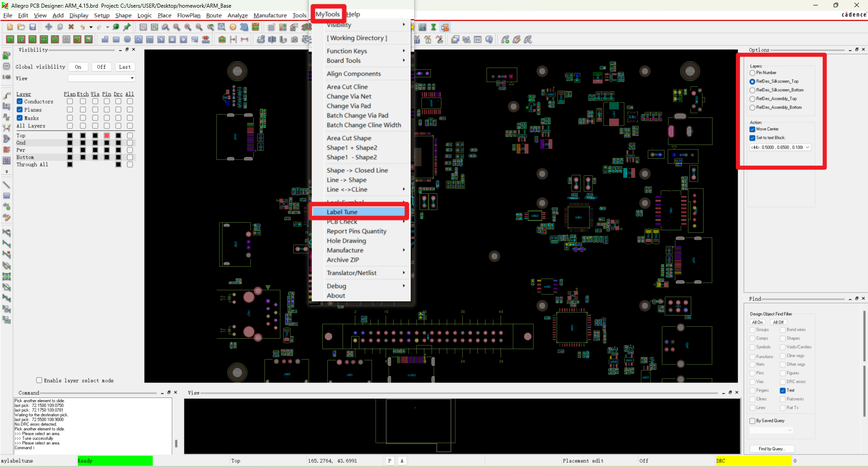Click the Delete Shape Void icon
The width and height of the screenshot is (868, 467).
206,40
